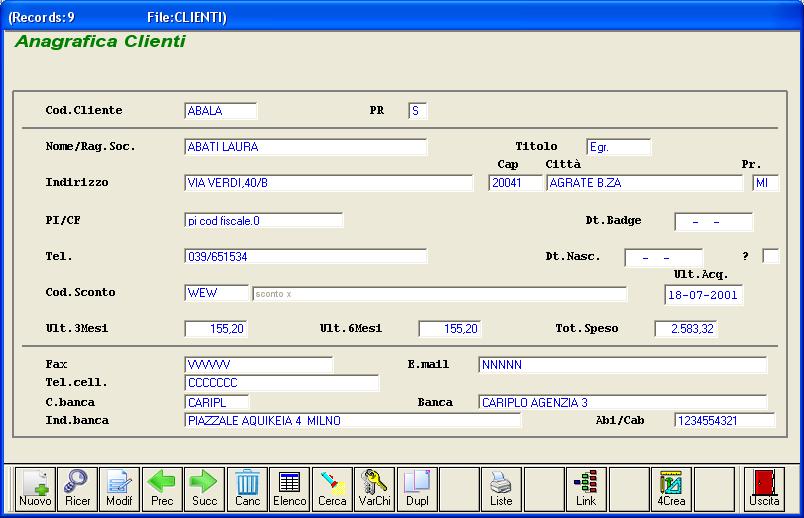
Task: Click the Ult.Acq. date 18-07-2001
Action: [x=704, y=295]
